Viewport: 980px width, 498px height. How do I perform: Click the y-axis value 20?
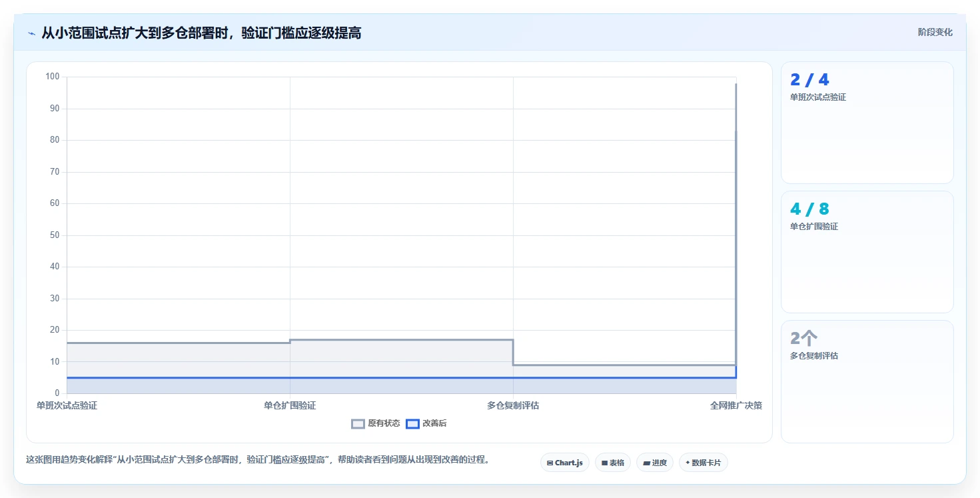tap(55, 330)
